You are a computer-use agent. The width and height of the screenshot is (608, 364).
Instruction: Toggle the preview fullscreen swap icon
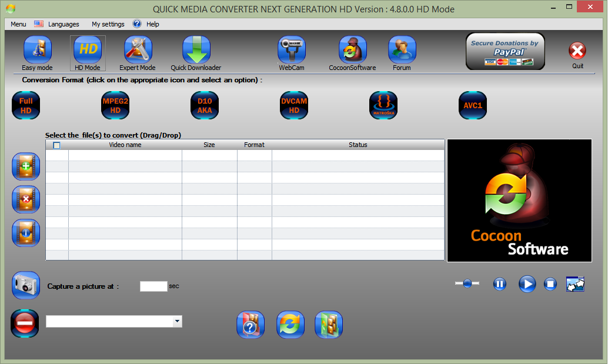point(575,284)
